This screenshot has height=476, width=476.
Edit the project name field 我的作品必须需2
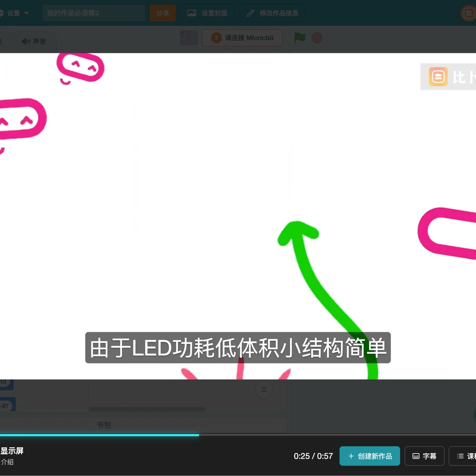click(x=93, y=13)
